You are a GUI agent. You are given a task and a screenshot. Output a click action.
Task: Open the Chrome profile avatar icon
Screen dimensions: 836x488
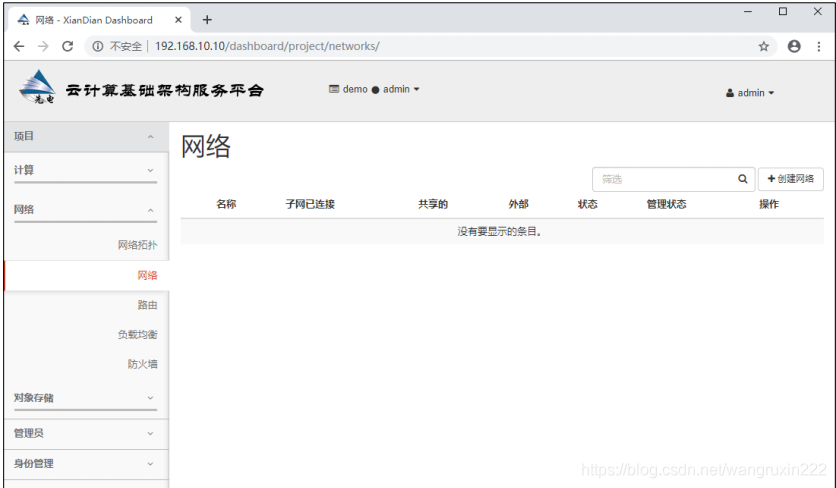(794, 46)
